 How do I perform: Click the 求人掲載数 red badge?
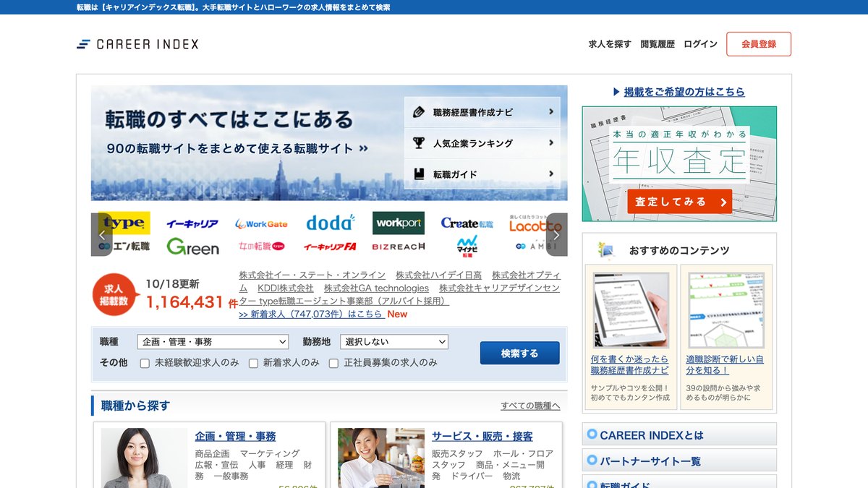[x=116, y=295]
